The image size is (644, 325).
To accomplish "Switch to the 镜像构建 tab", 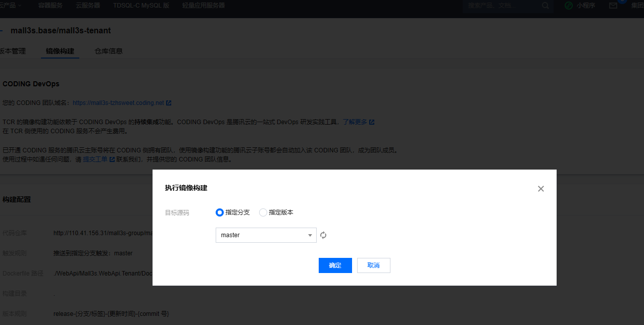I will tap(60, 51).
